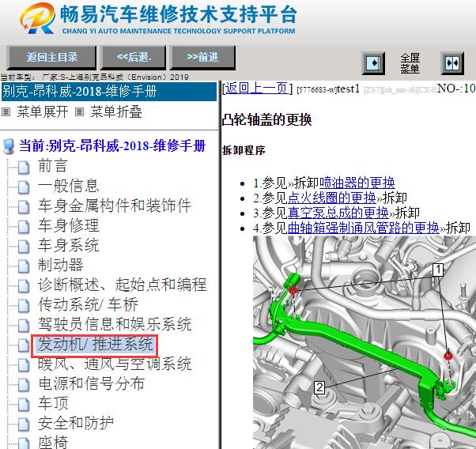Click the 全屏菜单 fullscreen menu label
The height and width of the screenshot is (449, 476).
tap(410, 63)
